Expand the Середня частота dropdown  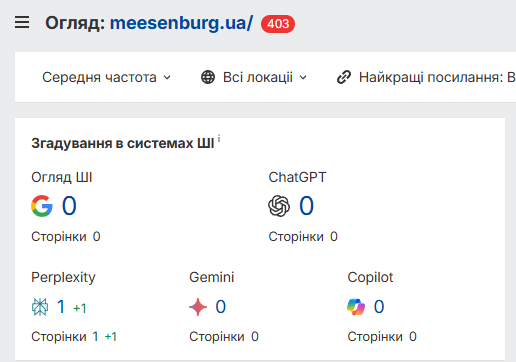107,77
